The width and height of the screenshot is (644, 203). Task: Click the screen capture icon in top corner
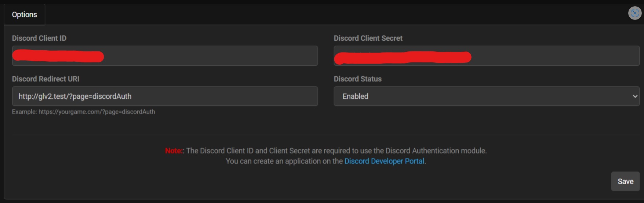[634, 13]
